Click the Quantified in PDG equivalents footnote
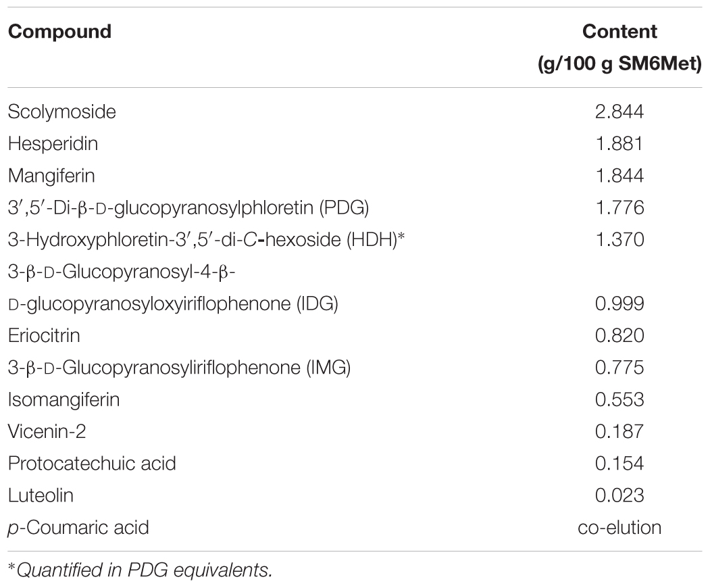The image size is (710, 588). click(x=141, y=570)
